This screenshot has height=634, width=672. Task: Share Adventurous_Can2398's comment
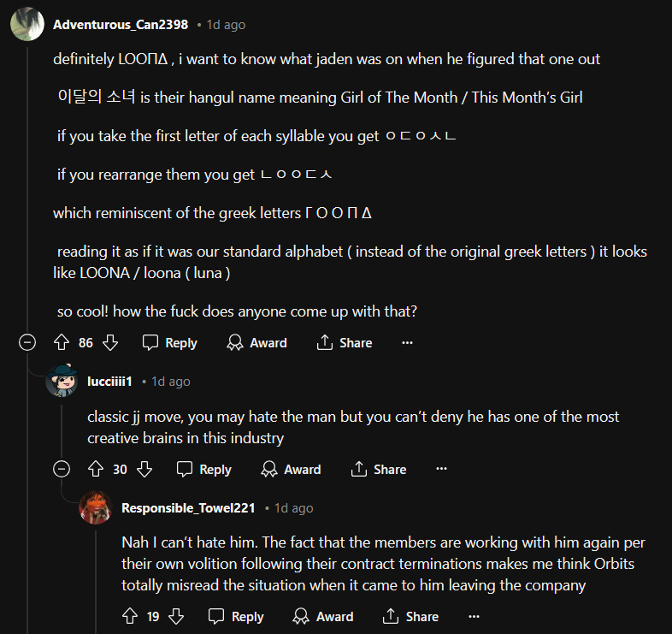tap(344, 343)
